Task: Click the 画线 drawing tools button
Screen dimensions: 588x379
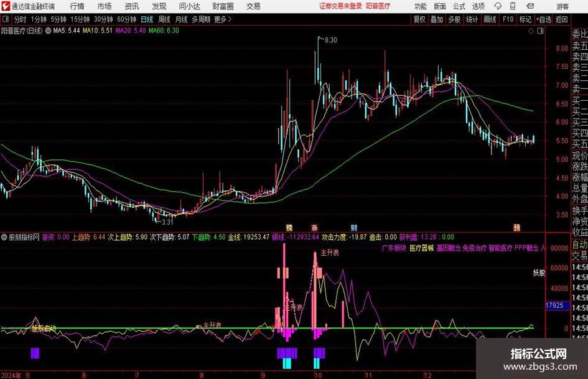Action: point(490,19)
